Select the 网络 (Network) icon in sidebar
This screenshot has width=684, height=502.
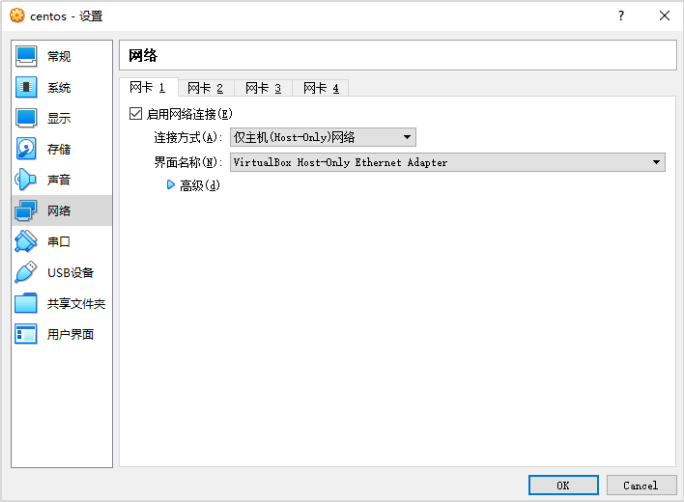point(26,211)
